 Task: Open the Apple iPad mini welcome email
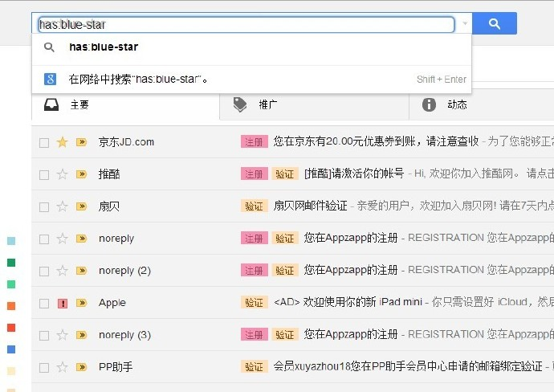348,302
